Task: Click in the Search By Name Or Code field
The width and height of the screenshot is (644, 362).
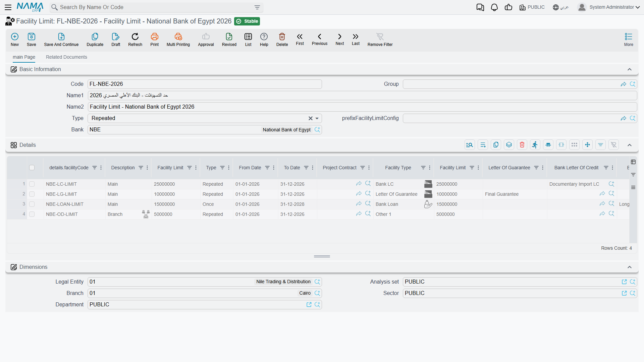Action: click(x=156, y=7)
